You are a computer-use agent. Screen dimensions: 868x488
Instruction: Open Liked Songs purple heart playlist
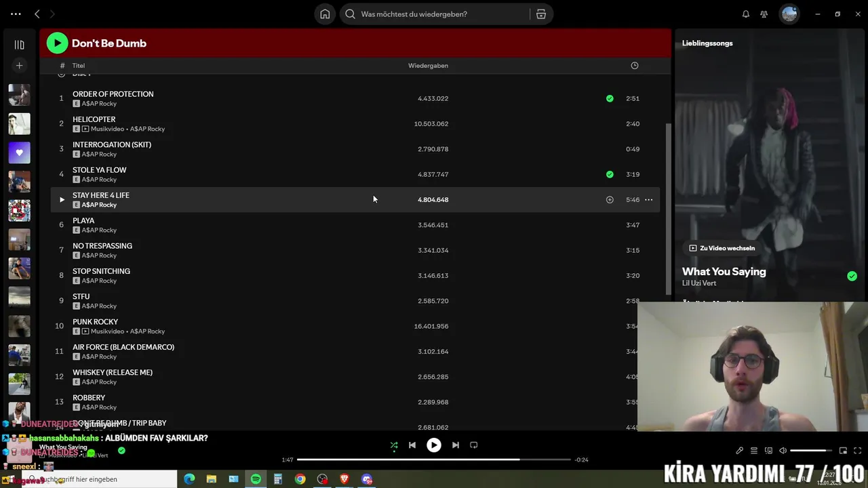(x=20, y=152)
